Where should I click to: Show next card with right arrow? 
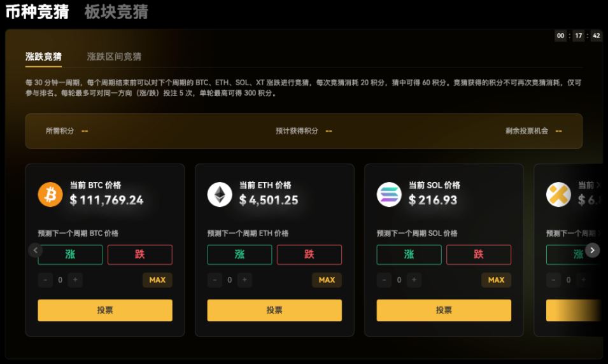(593, 251)
